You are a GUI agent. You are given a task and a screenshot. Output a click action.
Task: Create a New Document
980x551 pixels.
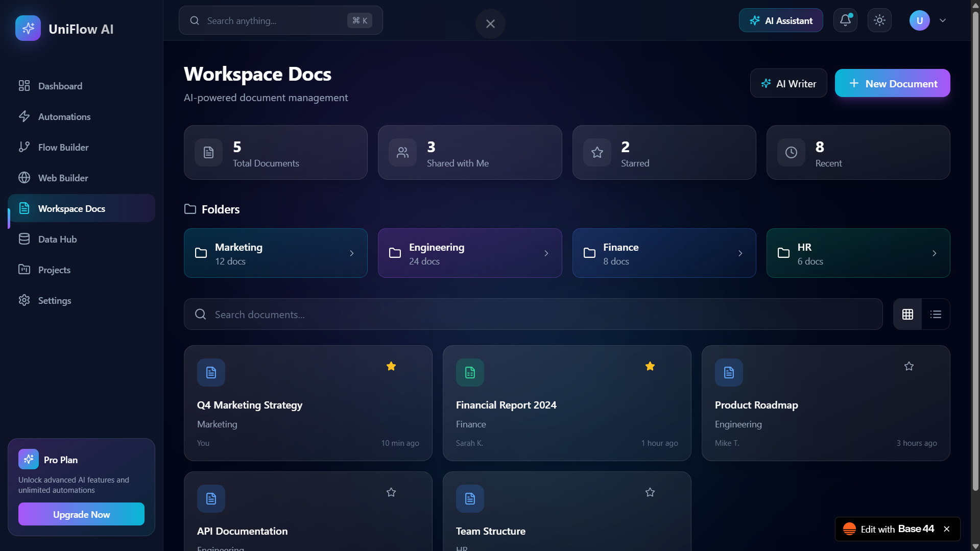click(892, 83)
